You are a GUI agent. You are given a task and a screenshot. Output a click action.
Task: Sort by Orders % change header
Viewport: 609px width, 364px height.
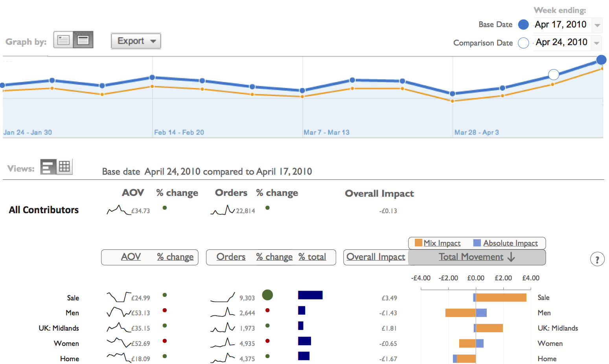(274, 257)
